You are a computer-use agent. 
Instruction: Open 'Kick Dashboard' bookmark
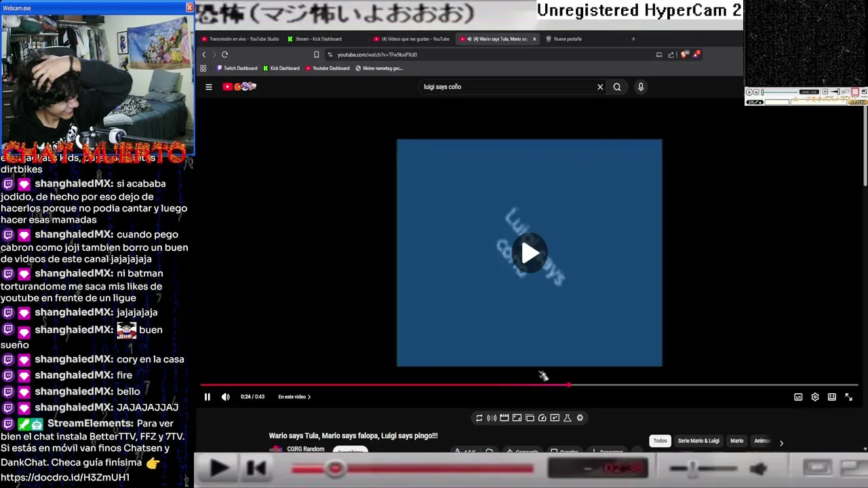(281, 68)
